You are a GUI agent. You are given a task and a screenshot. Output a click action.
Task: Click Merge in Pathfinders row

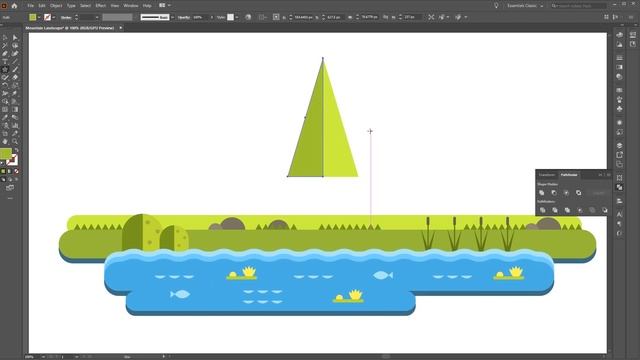[x=567, y=210]
